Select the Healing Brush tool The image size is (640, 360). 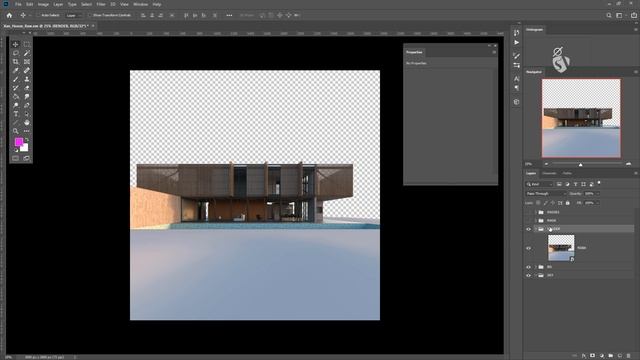tap(27, 70)
